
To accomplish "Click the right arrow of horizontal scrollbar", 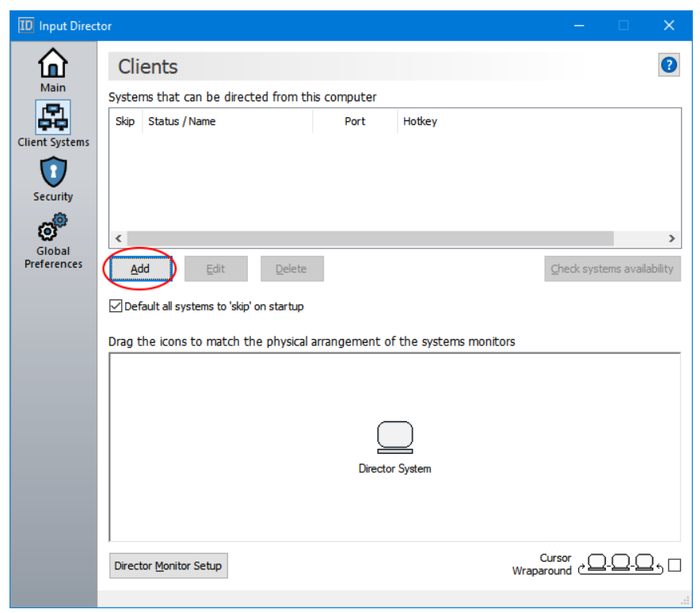I will pos(671,238).
